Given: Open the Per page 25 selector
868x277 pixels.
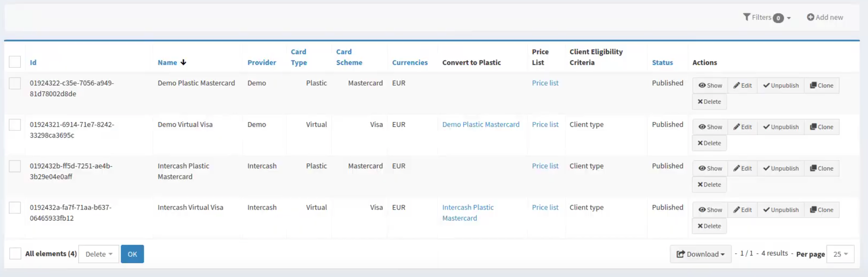Looking at the screenshot, I should (840, 254).
